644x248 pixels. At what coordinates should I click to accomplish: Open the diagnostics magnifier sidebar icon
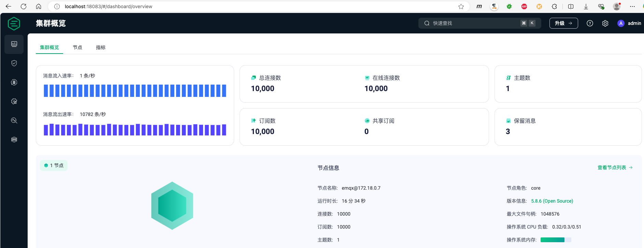pos(14,120)
